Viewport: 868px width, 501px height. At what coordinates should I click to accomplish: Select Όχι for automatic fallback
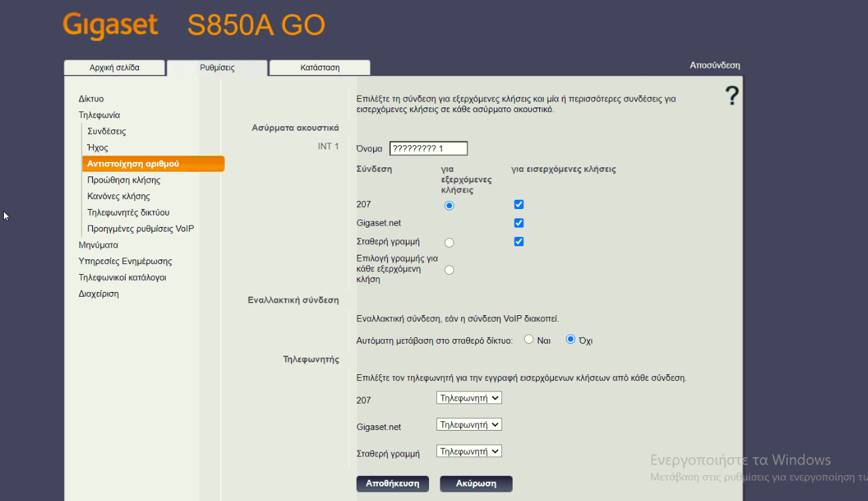pos(570,339)
